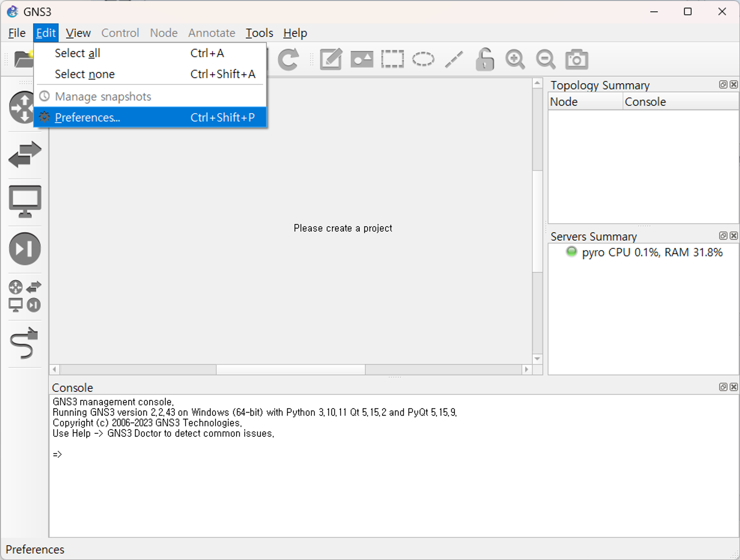Click the zoom in magnifier
The height and width of the screenshot is (560, 740).
click(x=515, y=59)
